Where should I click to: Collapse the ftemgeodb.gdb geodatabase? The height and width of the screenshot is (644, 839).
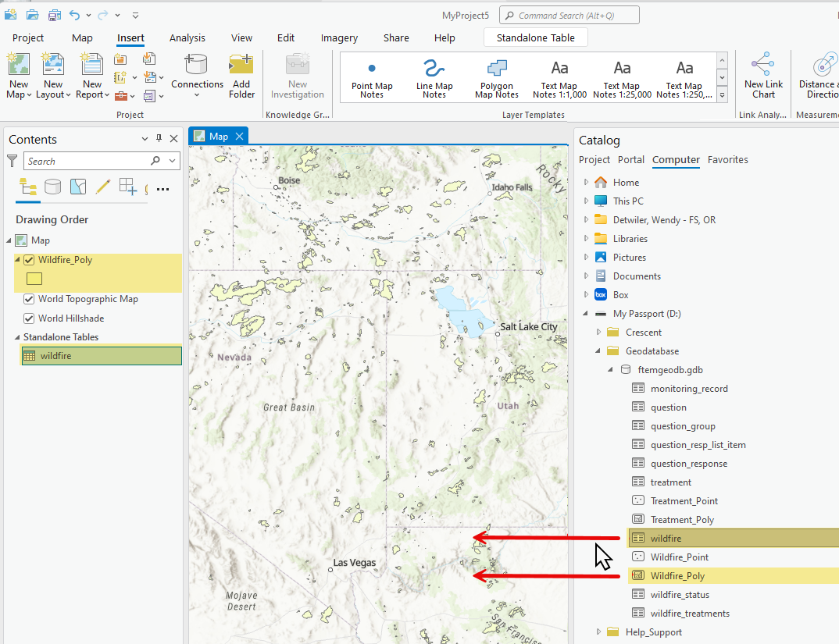(x=611, y=369)
